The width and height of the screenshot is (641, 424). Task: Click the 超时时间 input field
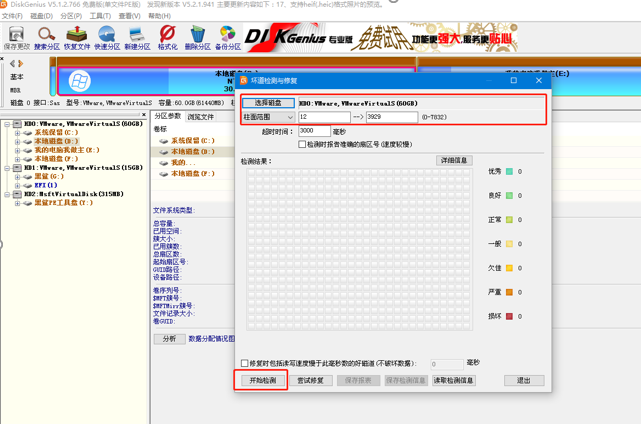click(x=313, y=131)
